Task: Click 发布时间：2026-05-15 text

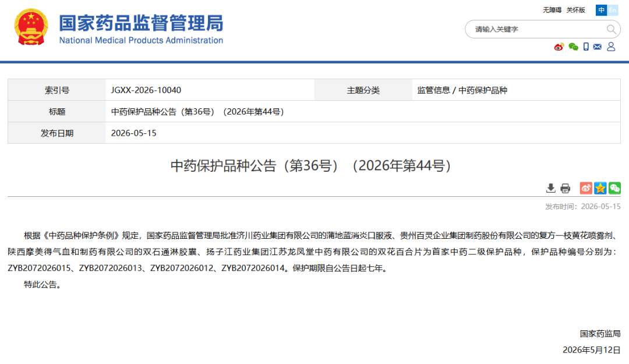Action: point(582,206)
